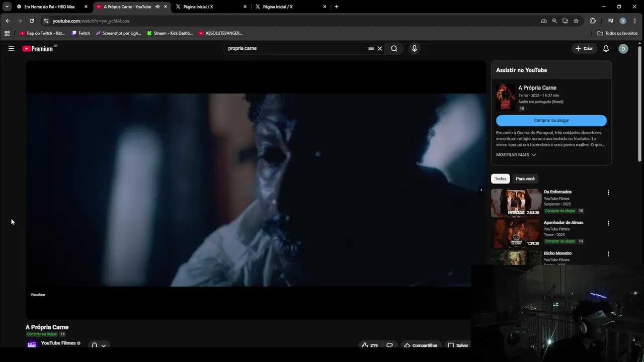Expand description with MOSTRAR MAIS
The image size is (644, 362).
516,155
